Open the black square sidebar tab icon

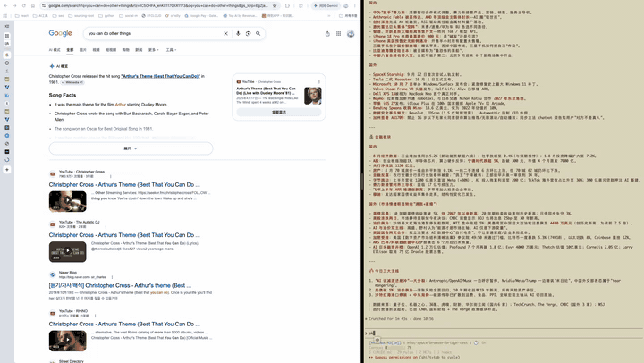point(7,151)
